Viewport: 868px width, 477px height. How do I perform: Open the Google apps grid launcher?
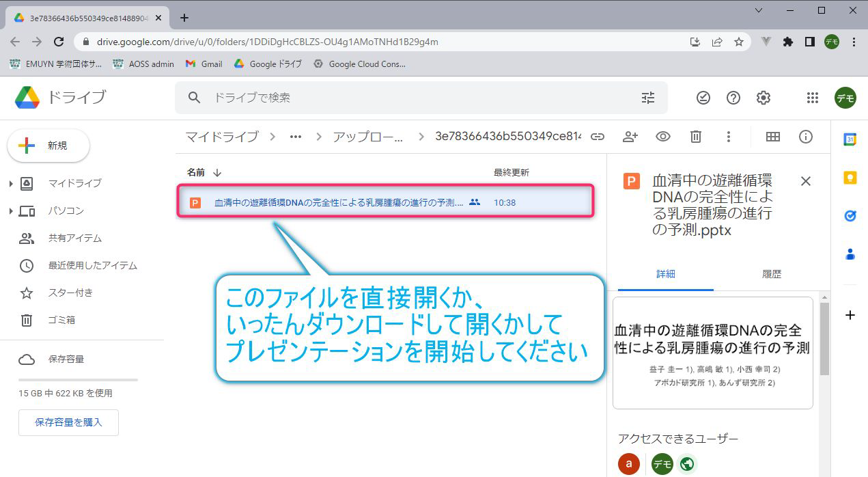pyautogui.click(x=812, y=98)
